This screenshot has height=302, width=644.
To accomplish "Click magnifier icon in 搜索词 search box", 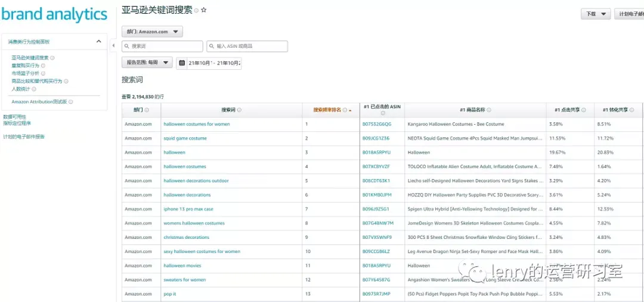I will click(x=128, y=47).
